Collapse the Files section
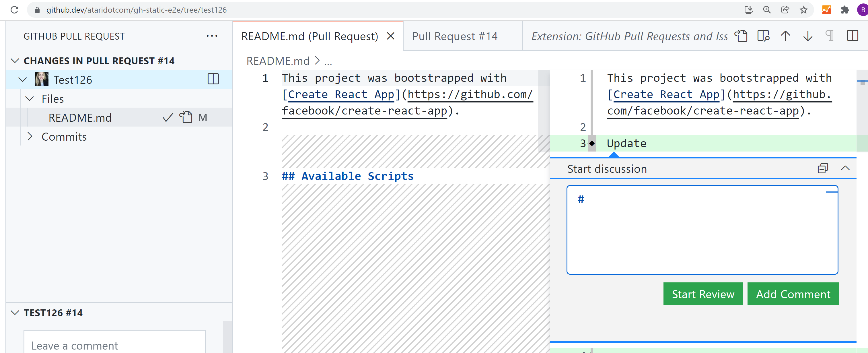The image size is (868, 353). [x=30, y=98]
